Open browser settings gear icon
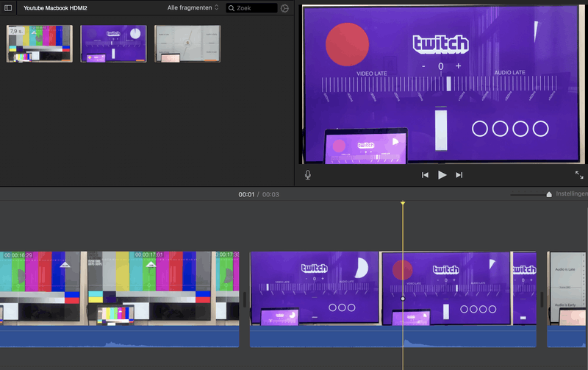 [x=285, y=8]
